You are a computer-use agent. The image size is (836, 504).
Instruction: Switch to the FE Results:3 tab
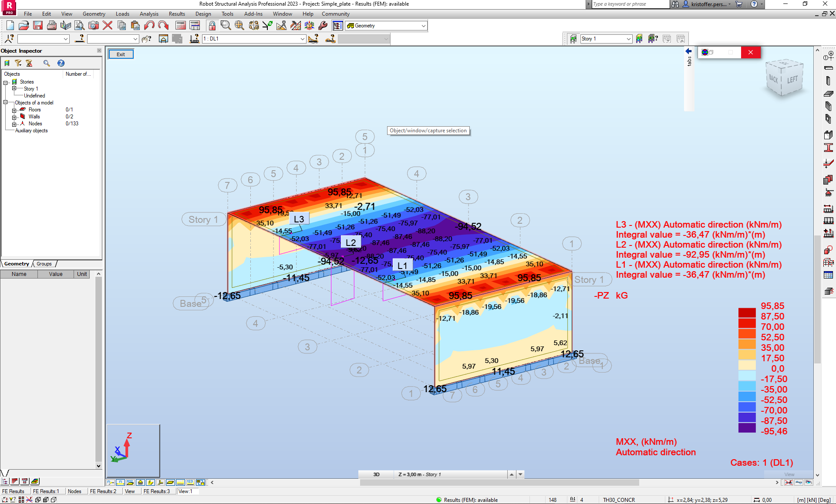pyautogui.click(x=158, y=491)
